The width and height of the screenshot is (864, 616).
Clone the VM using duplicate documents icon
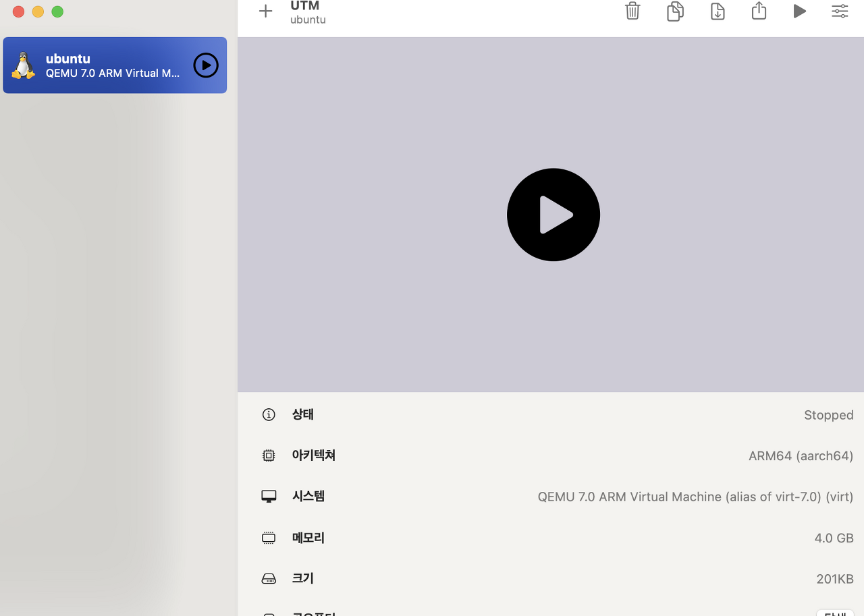[x=675, y=11]
